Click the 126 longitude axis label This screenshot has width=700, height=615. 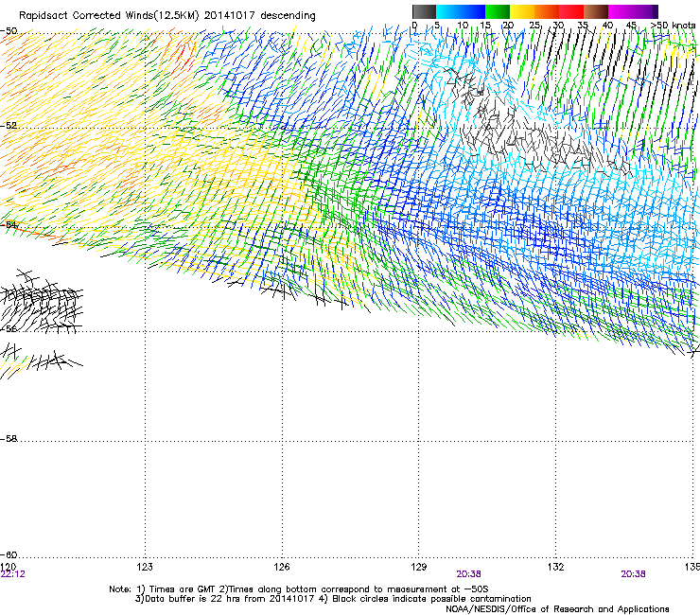point(282,567)
